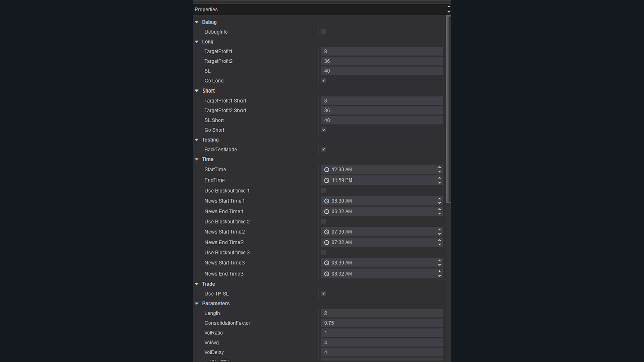Uncheck the Use TP-SL option
This screenshot has width=644, height=362.
coord(323,293)
